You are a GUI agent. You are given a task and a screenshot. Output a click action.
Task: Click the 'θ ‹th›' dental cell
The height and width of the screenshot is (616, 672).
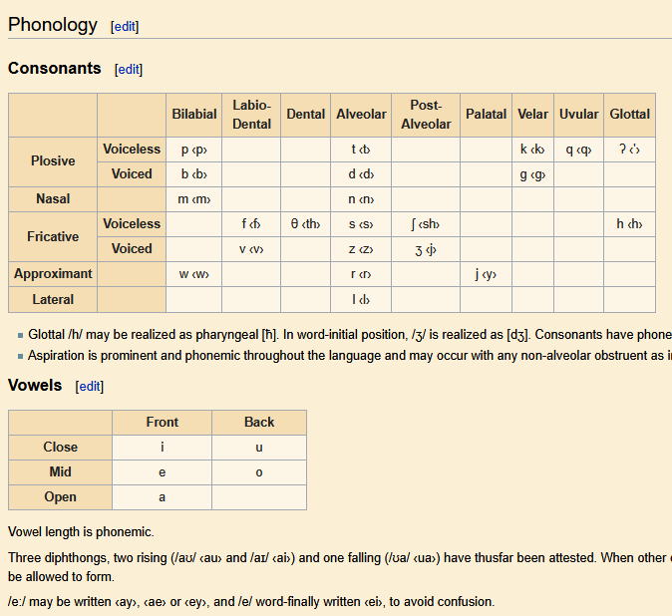(x=305, y=224)
